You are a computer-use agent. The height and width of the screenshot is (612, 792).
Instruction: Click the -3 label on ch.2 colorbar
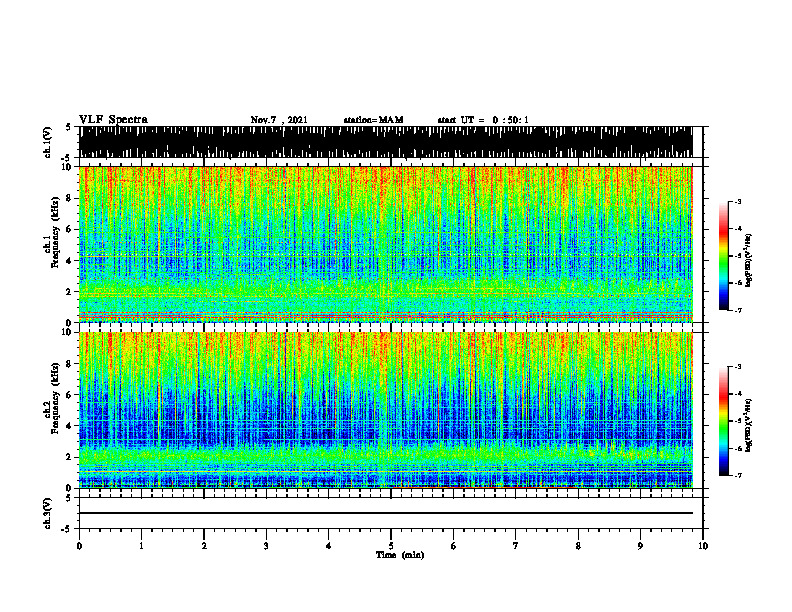click(738, 367)
